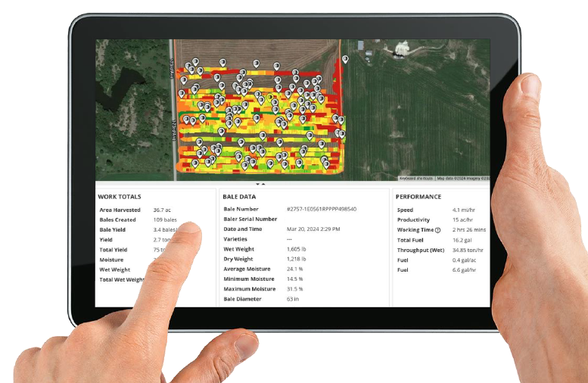588x383 pixels.
Task: Open the Keyboard shortcuts link on map
Action: click(416, 179)
